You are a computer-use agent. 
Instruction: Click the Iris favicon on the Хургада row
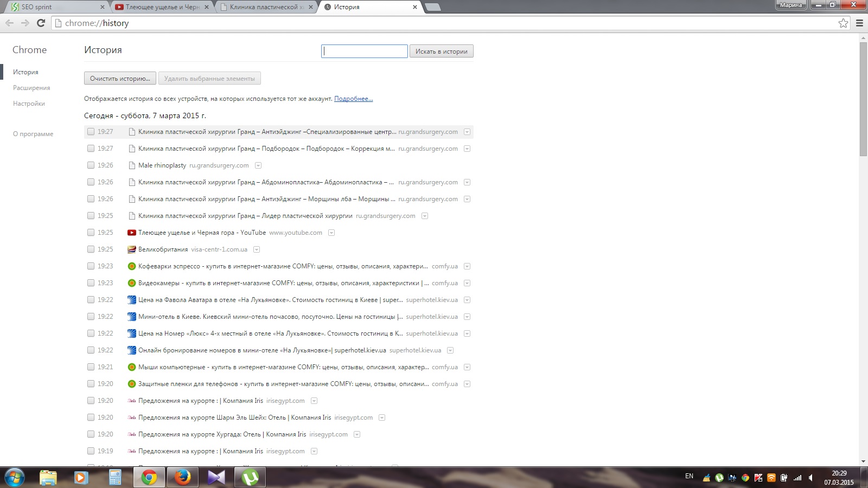(x=131, y=434)
